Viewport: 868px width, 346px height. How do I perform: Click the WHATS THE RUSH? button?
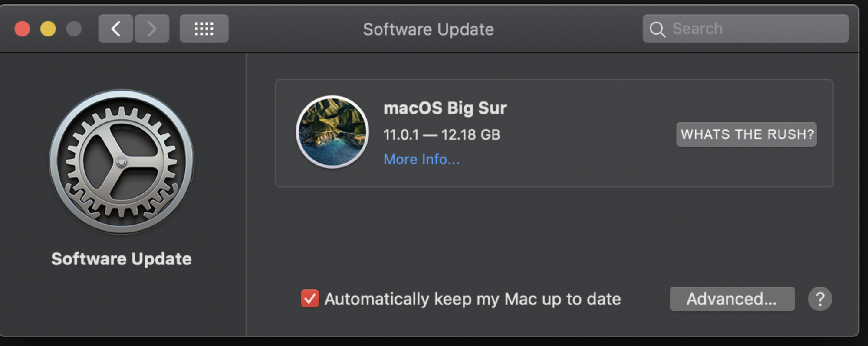(746, 134)
